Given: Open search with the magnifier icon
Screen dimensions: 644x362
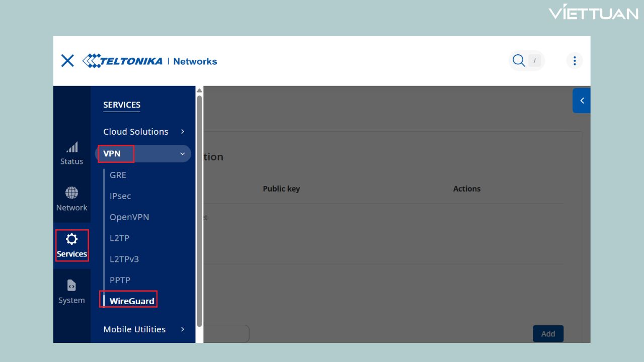Looking at the screenshot, I should [x=519, y=61].
